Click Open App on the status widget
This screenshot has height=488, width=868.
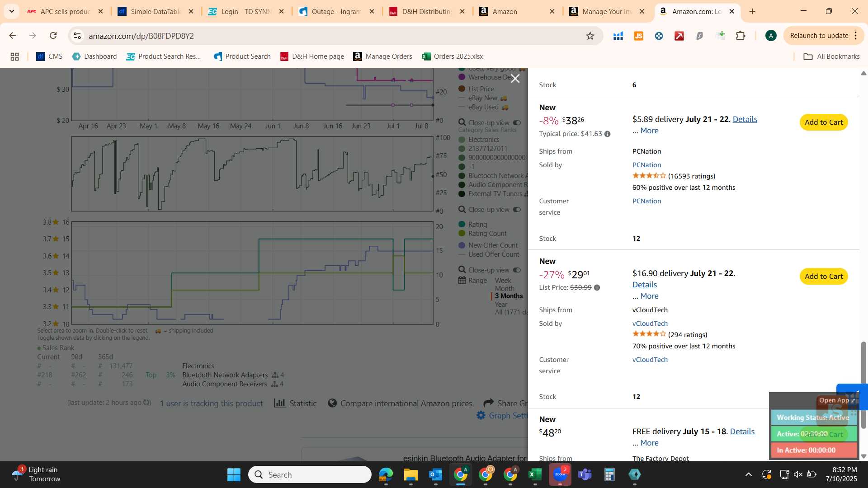point(836,400)
